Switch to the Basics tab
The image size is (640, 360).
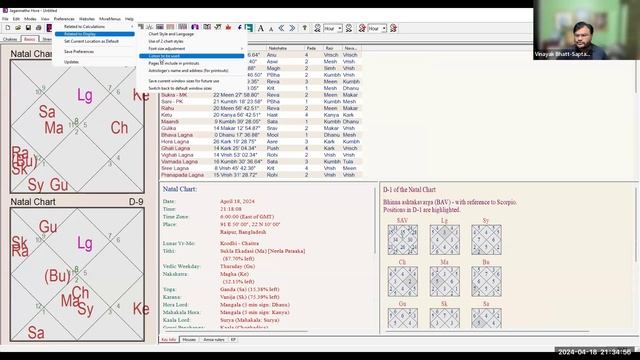29,39
